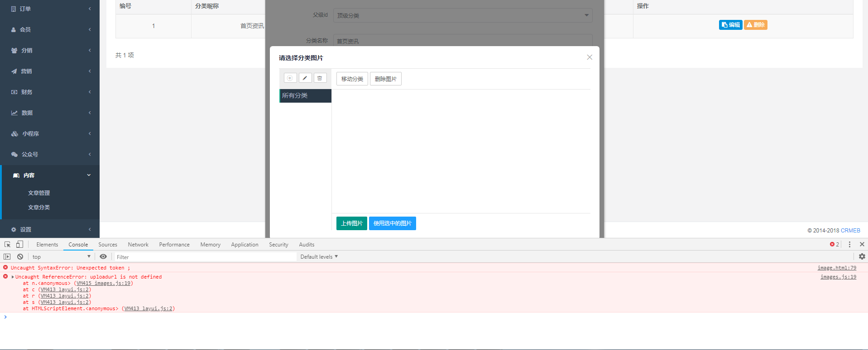Screen dimensions: 868x350
Task: Select 所有分类 in the category list
Action: click(x=306, y=95)
